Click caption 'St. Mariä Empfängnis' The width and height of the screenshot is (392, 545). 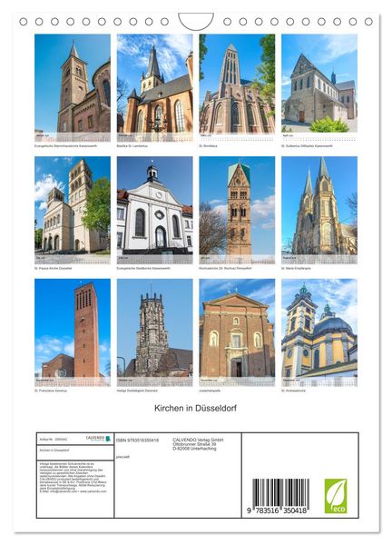tap(296, 268)
